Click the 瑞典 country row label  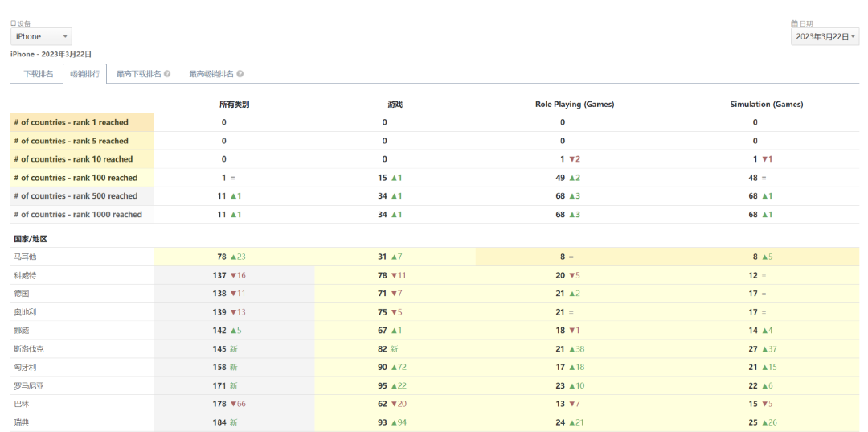click(x=21, y=422)
